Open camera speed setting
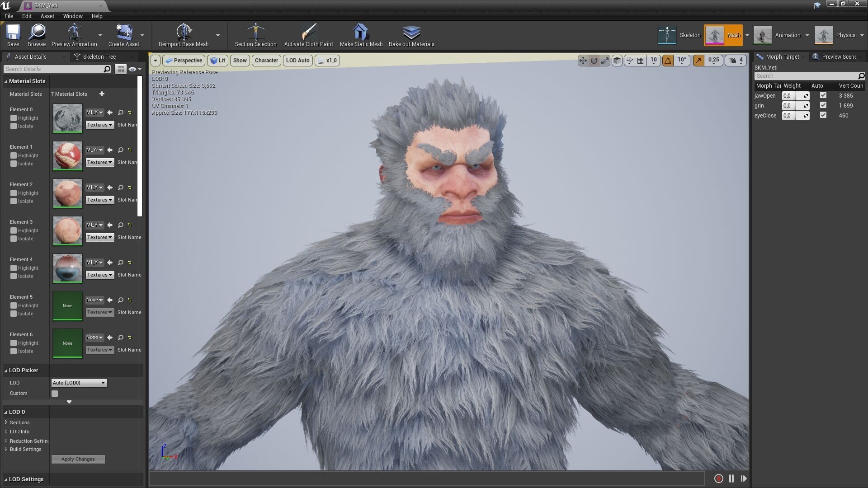Screen dimensions: 868x488 point(736,61)
